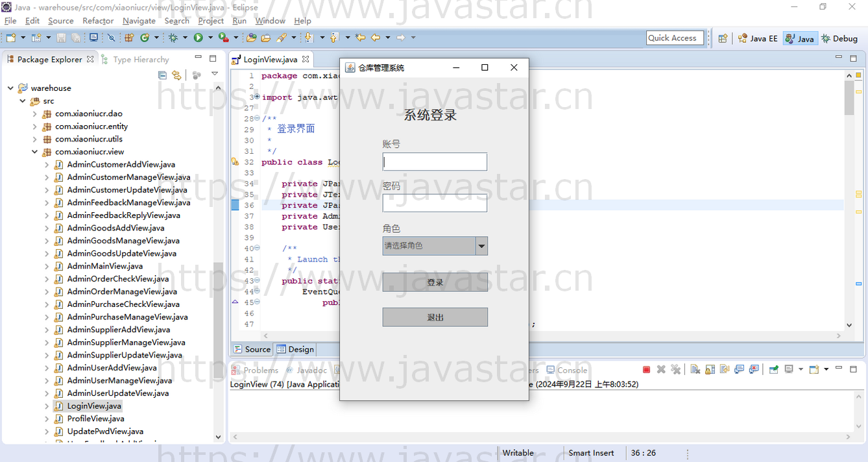Click the Debug bug icon in main toolbar

pos(173,38)
